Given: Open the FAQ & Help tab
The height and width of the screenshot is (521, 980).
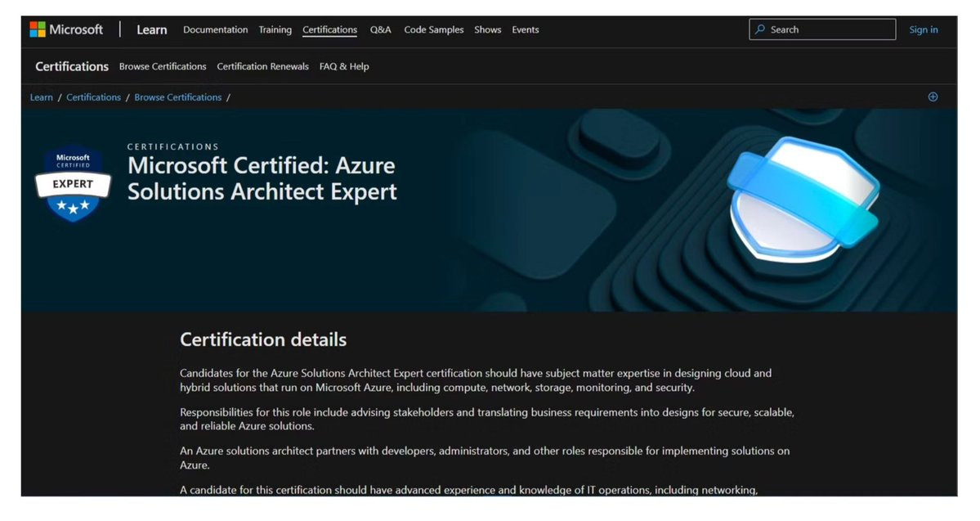Looking at the screenshot, I should 344,66.
